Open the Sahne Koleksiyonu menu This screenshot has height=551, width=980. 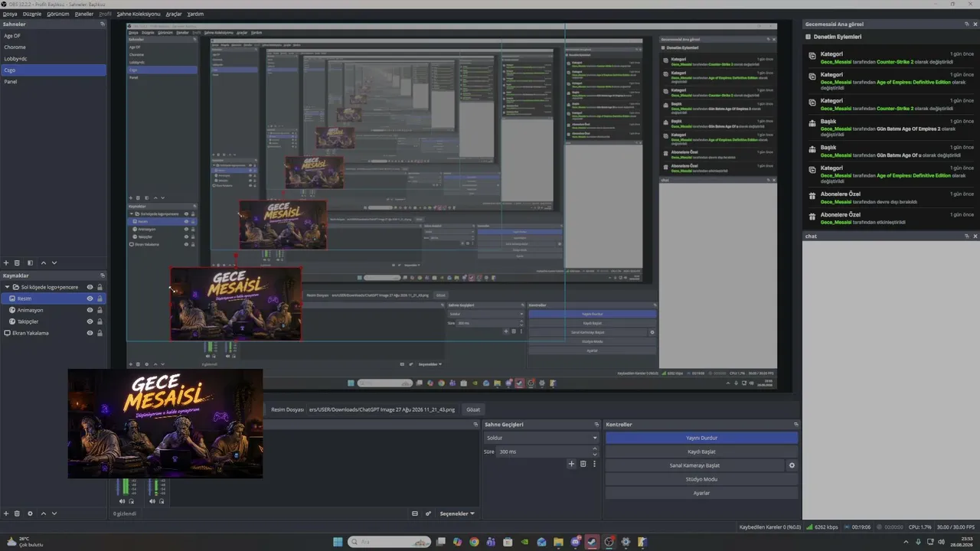(x=139, y=14)
